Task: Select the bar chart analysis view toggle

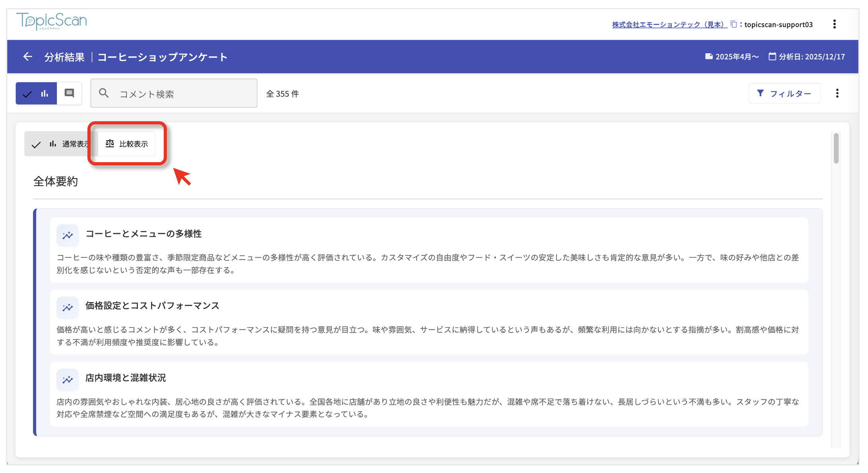Action: pyautogui.click(x=37, y=93)
